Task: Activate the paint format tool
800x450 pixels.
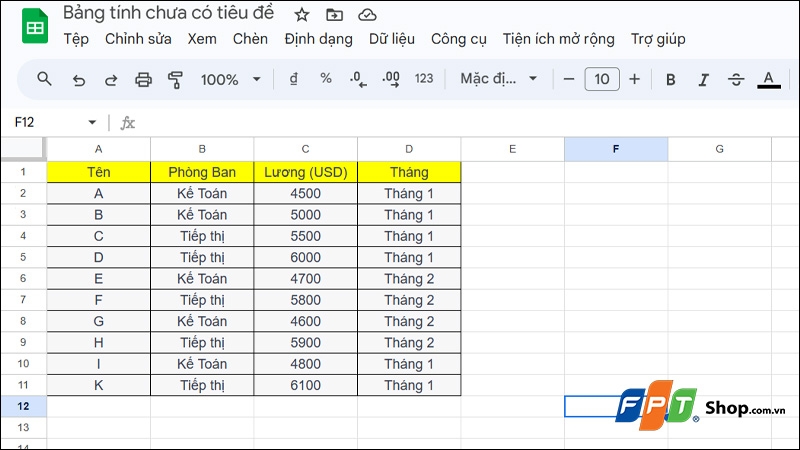Action: 176,80
